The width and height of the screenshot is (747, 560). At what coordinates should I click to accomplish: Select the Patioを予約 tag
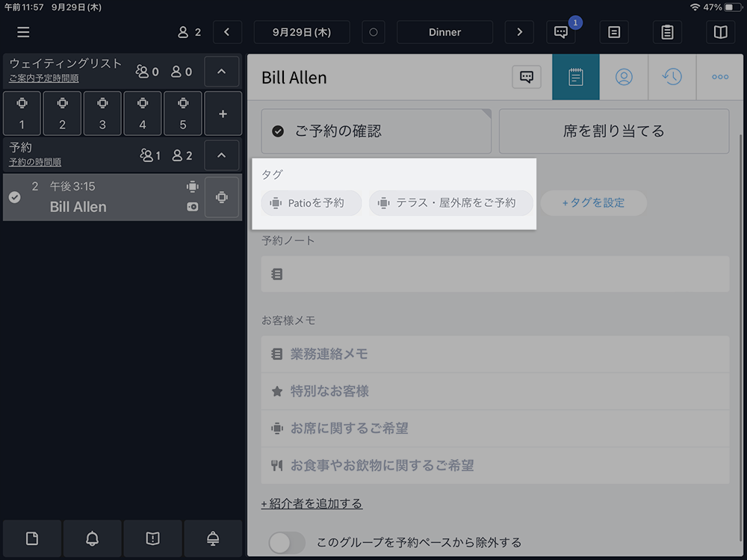click(311, 203)
